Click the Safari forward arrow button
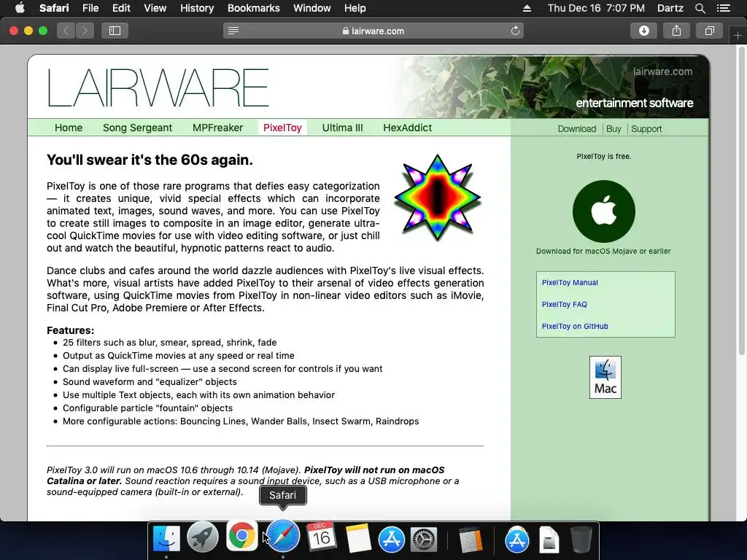The image size is (747, 560). (85, 31)
